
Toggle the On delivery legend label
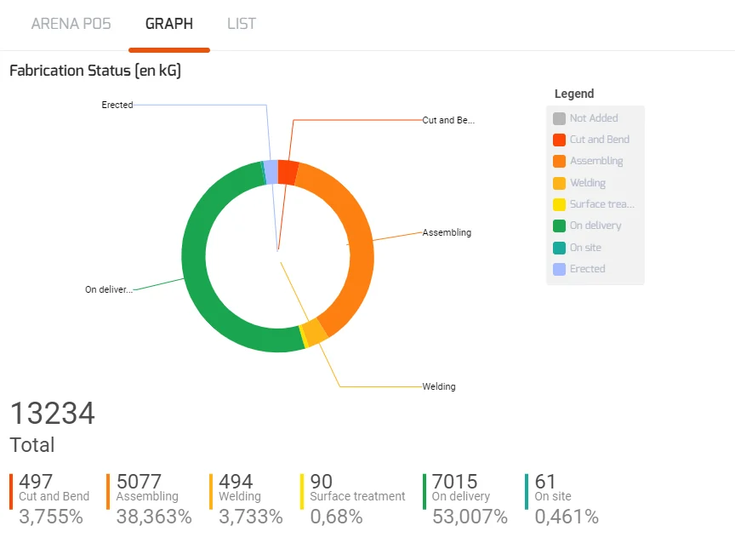[x=595, y=226]
